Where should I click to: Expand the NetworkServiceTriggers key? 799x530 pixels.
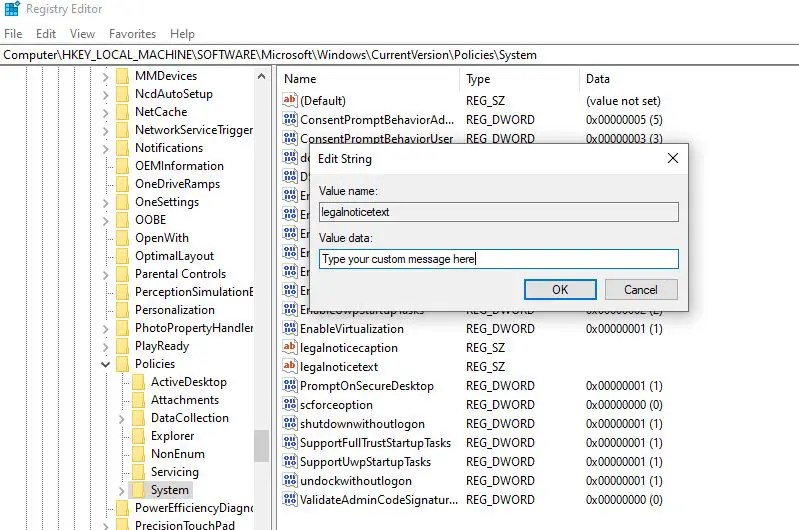click(105, 130)
